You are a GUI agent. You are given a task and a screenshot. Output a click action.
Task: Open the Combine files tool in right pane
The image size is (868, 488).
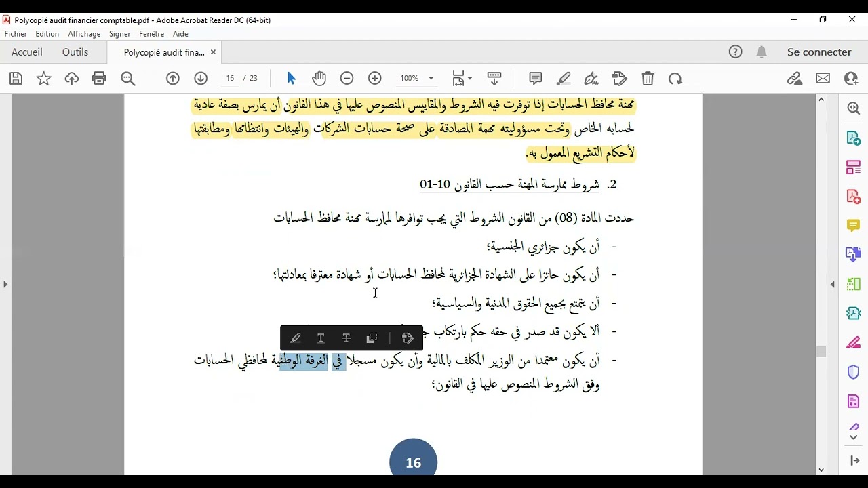point(854,255)
